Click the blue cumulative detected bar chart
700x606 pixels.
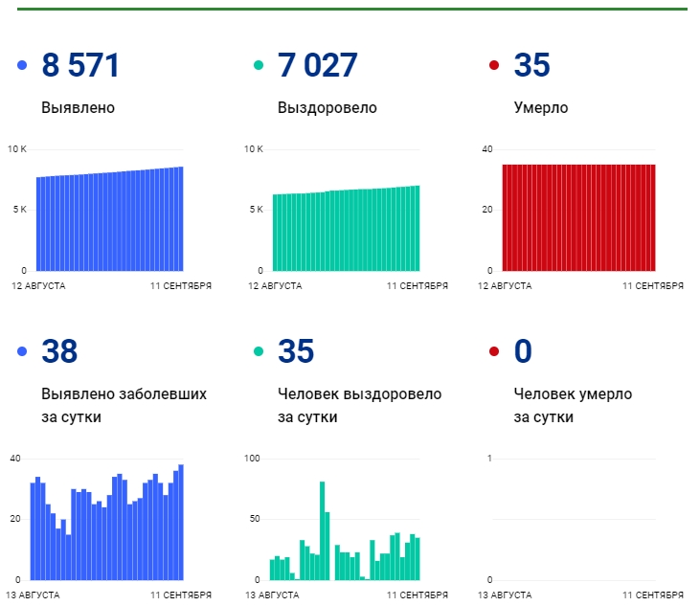pos(110,218)
